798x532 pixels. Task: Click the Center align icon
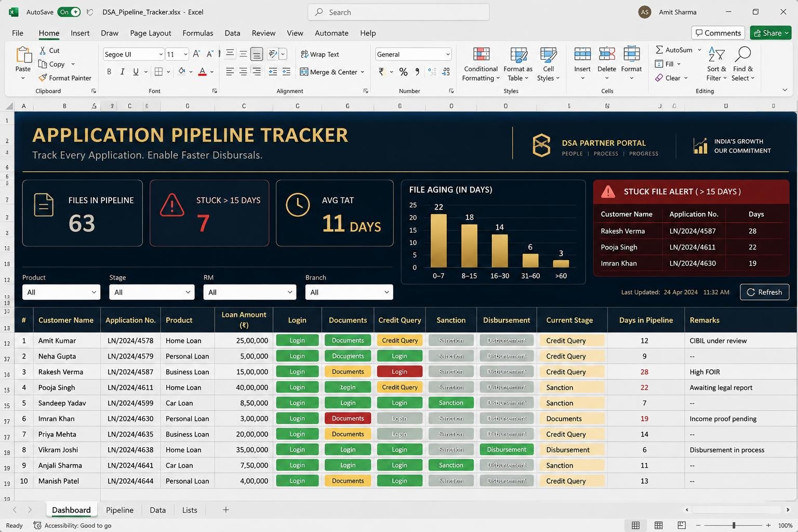(x=243, y=72)
